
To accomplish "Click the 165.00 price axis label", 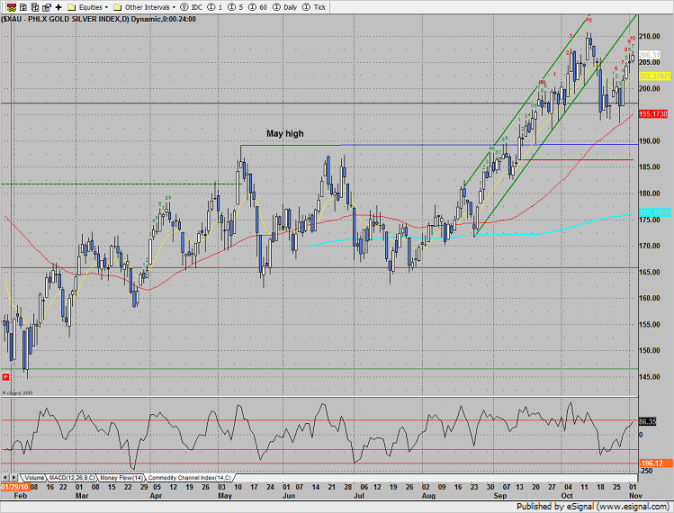I will 649,272.
